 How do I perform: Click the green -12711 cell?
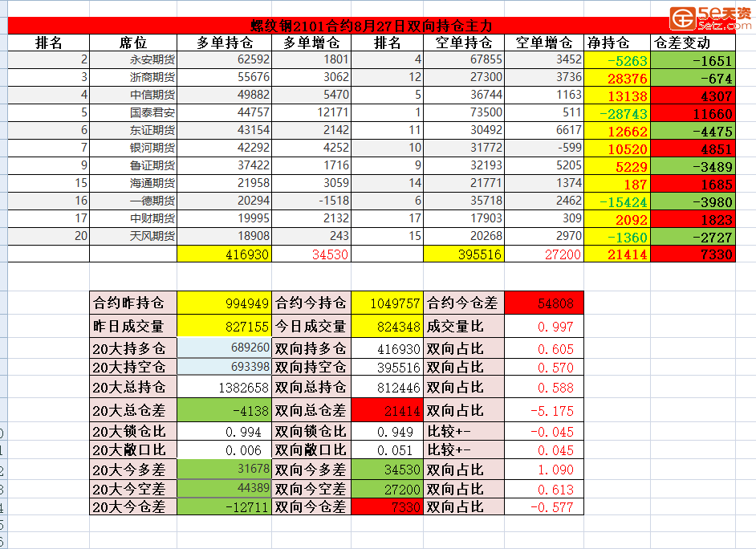224,506
